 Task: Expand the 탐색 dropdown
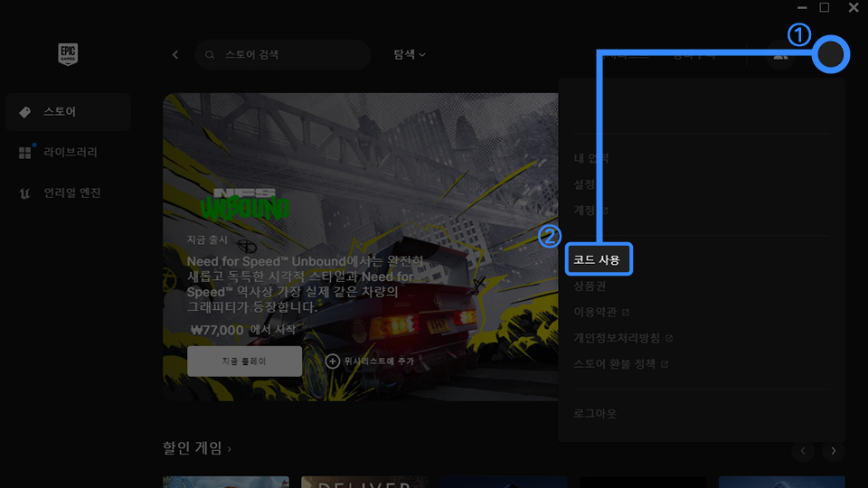pyautogui.click(x=410, y=54)
